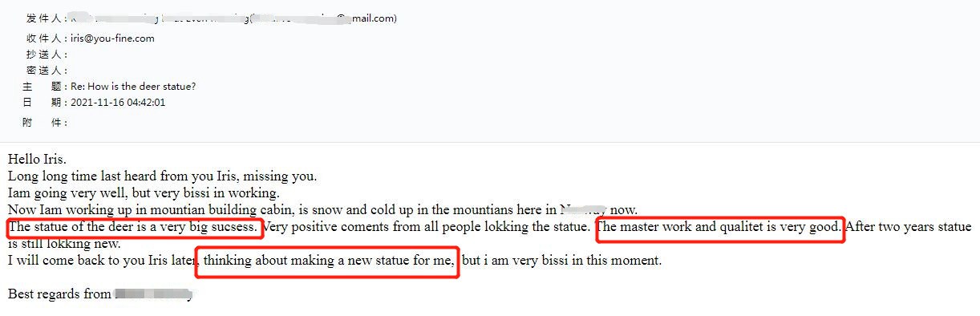Select the subject "Re: How is the deer statue?"
Screen dimensions: 980x316
133,87
